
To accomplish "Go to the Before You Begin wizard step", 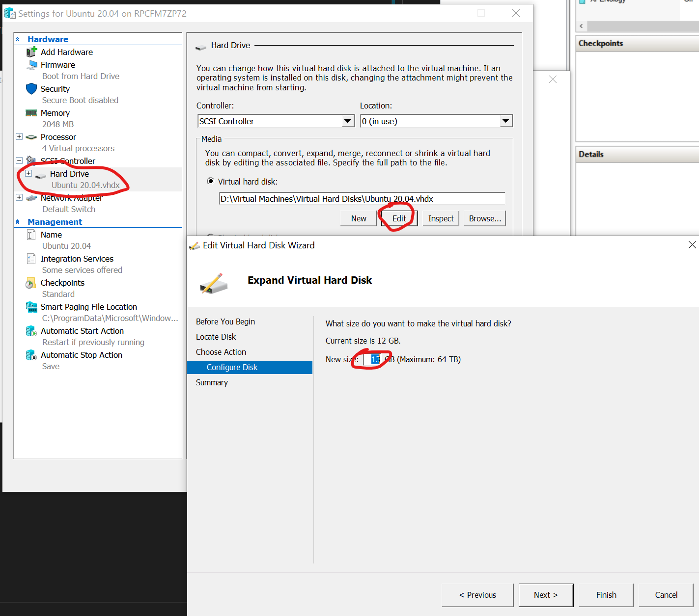I will 225,321.
